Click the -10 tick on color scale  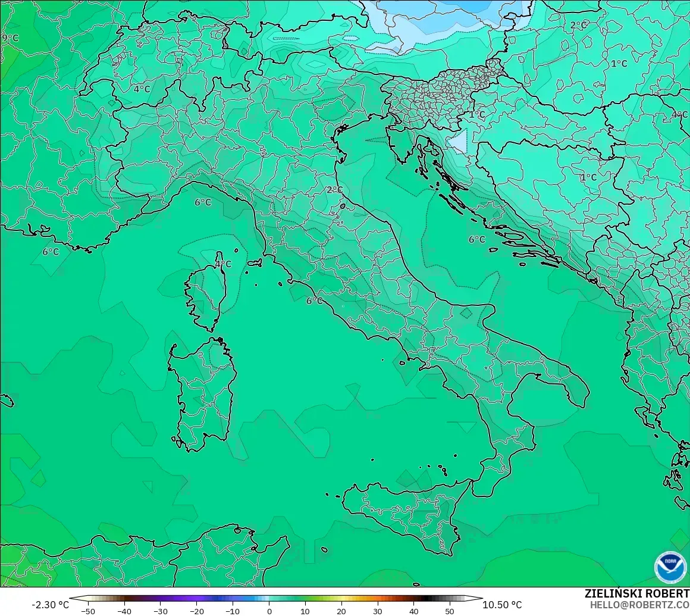tap(233, 611)
